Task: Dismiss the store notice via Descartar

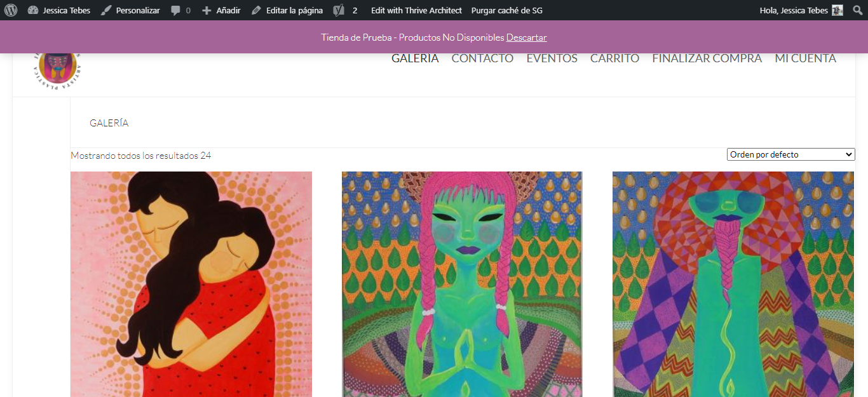Action: [x=526, y=37]
